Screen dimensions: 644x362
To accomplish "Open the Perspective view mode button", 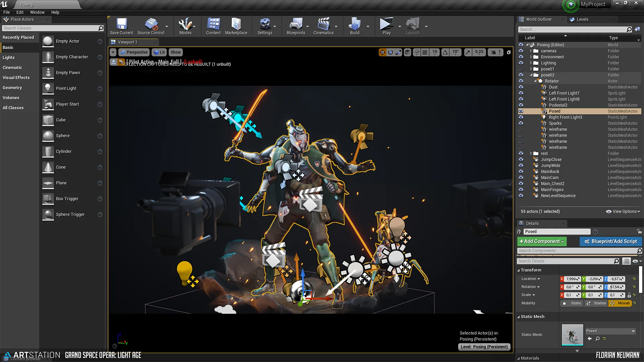I will click(x=133, y=52).
